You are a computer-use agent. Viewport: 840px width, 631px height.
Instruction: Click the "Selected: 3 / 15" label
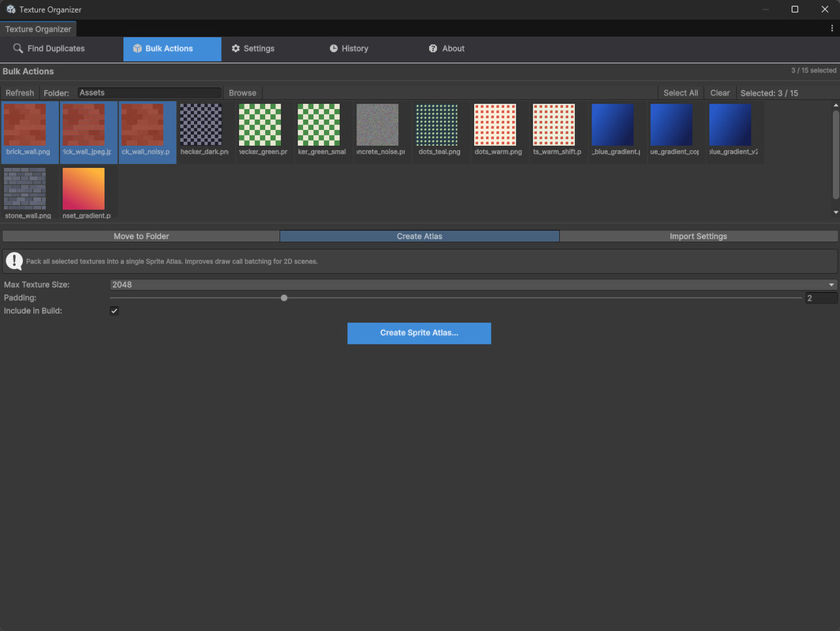click(769, 92)
